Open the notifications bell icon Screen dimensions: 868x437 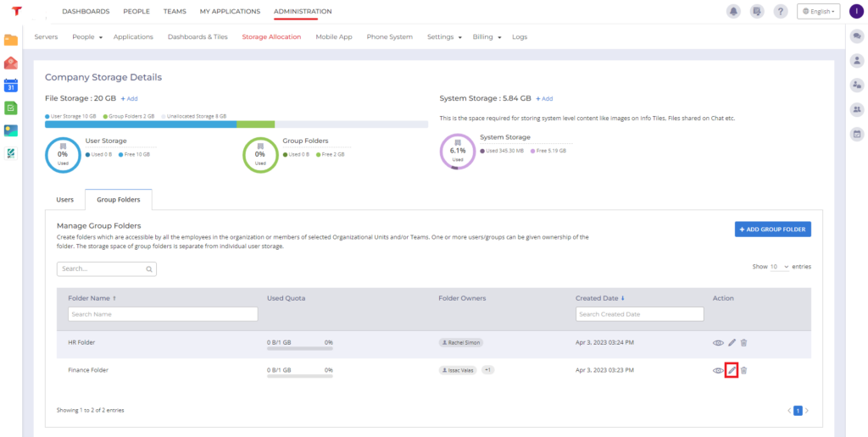(x=732, y=11)
